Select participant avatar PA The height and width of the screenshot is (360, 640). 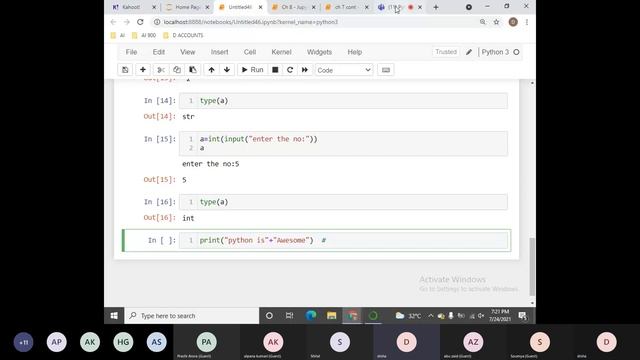[207, 342]
